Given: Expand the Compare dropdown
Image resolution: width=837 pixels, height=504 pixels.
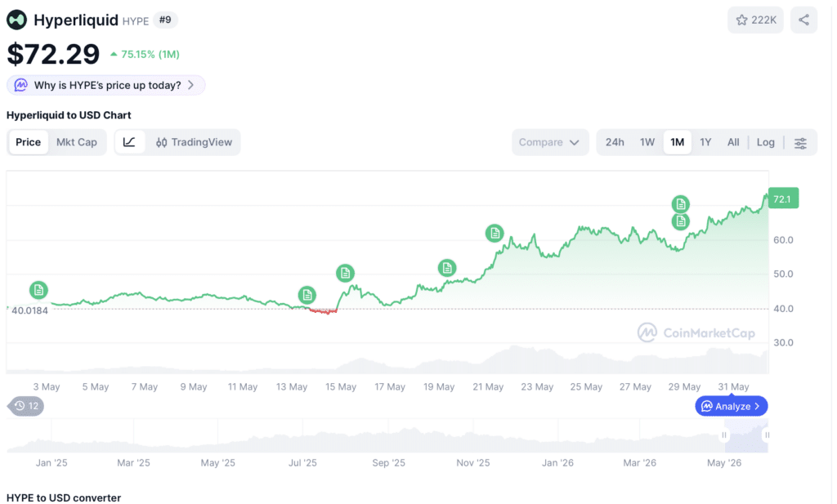Looking at the screenshot, I should click(x=550, y=142).
